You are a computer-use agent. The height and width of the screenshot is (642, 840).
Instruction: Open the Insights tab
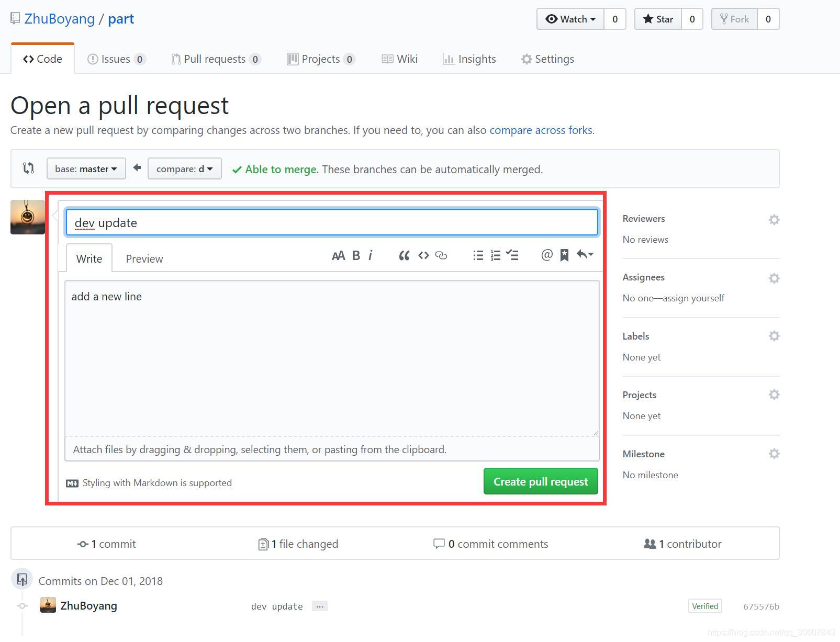(469, 59)
